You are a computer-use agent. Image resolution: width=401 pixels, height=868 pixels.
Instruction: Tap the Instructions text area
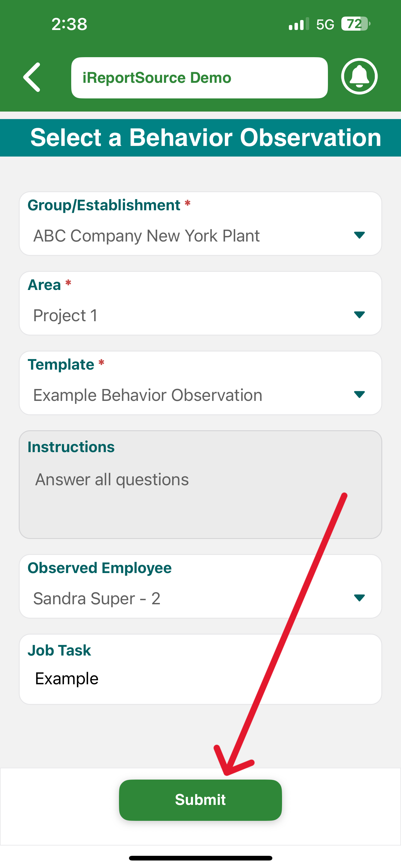pyautogui.click(x=200, y=485)
